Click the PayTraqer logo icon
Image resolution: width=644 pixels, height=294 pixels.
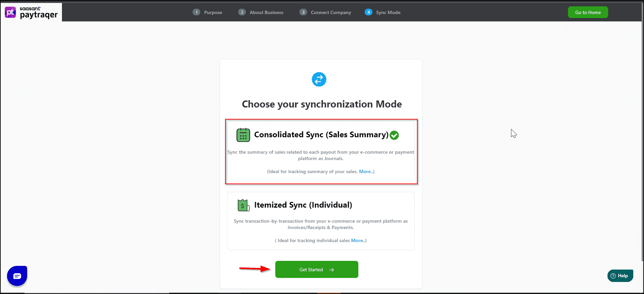(x=10, y=12)
